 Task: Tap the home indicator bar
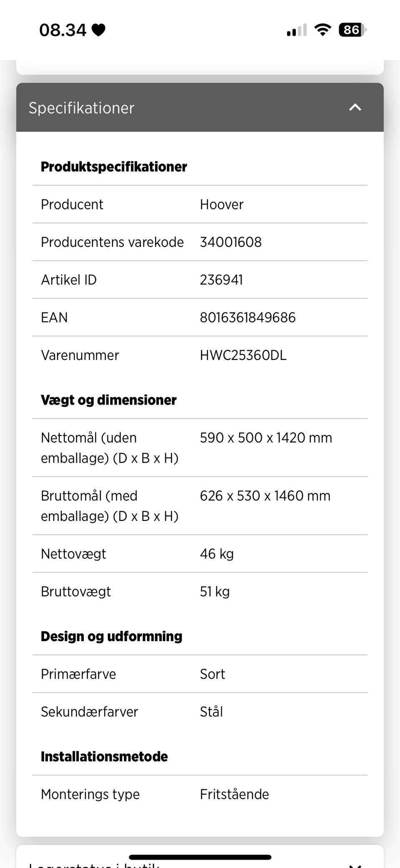[x=200, y=857]
